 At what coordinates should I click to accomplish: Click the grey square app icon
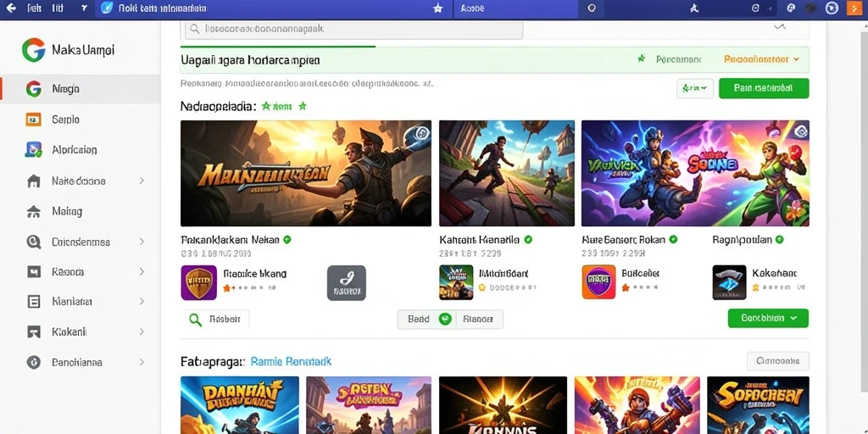tap(347, 282)
